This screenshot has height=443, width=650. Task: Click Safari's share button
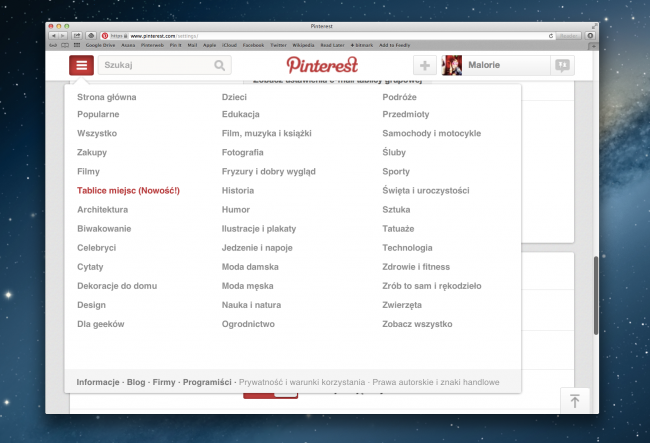coord(77,36)
